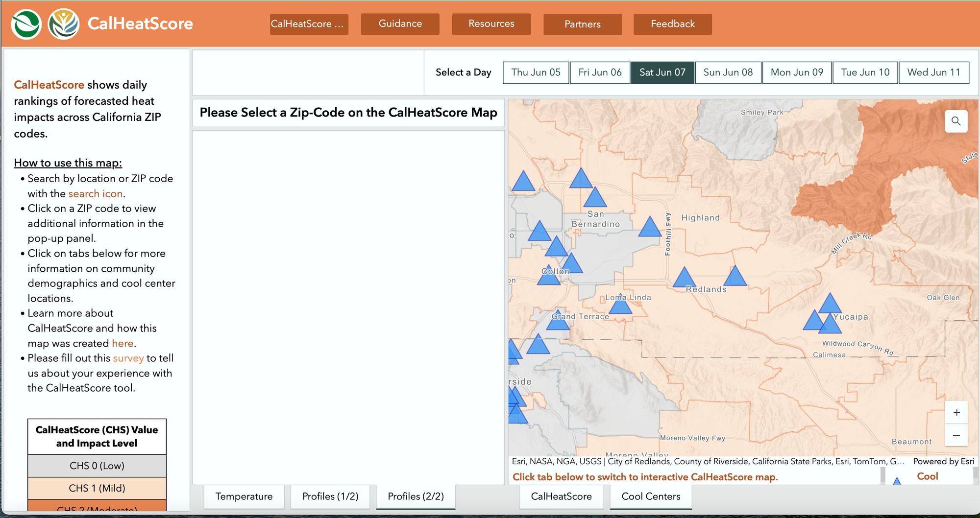Open the Resources page
This screenshot has height=518, width=980.
point(491,24)
